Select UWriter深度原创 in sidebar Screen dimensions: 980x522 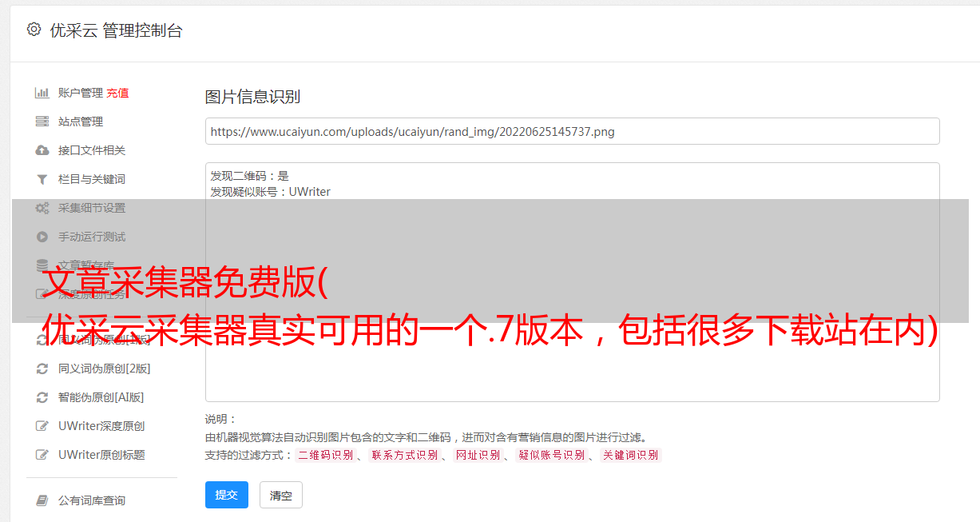click(101, 426)
